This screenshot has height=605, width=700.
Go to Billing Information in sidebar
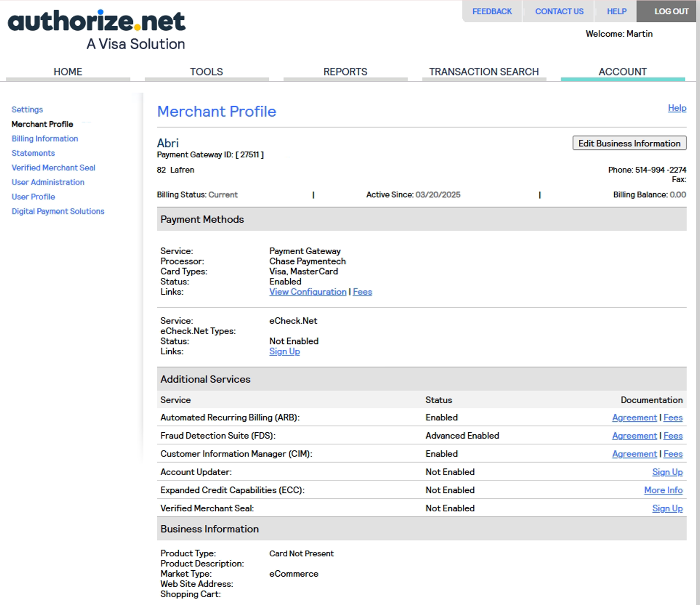click(45, 138)
